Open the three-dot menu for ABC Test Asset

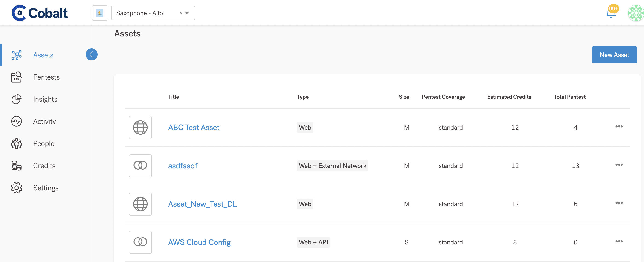(619, 126)
